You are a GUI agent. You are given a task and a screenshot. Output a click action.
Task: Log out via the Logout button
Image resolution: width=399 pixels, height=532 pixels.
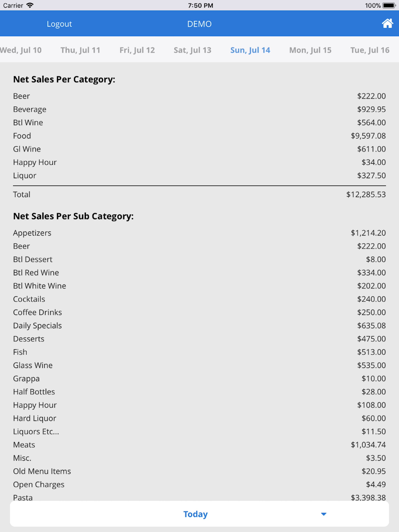pos(59,24)
